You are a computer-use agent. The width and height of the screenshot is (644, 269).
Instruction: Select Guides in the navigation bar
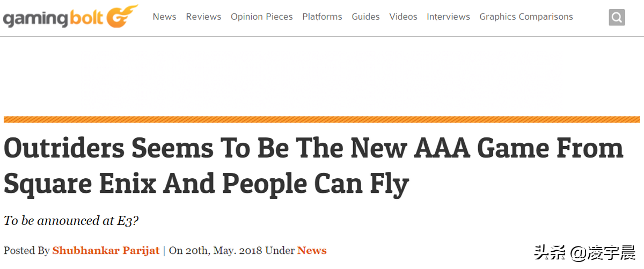pyautogui.click(x=365, y=17)
